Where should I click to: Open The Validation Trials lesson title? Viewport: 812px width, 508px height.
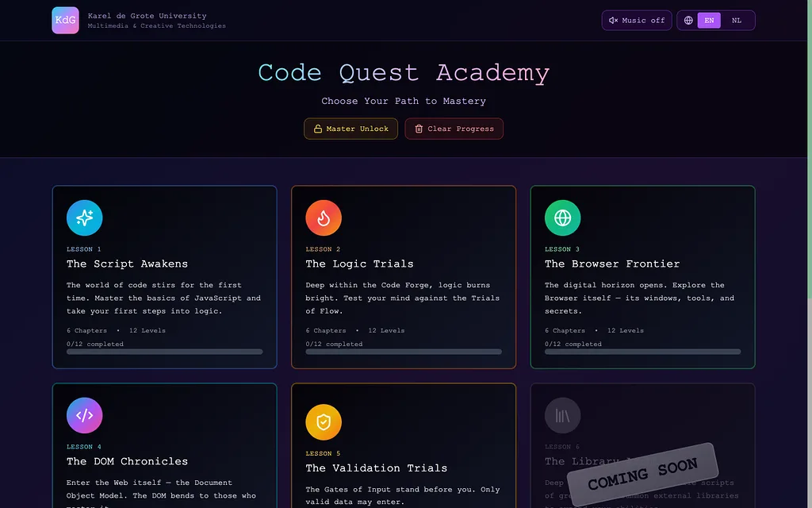377,468
